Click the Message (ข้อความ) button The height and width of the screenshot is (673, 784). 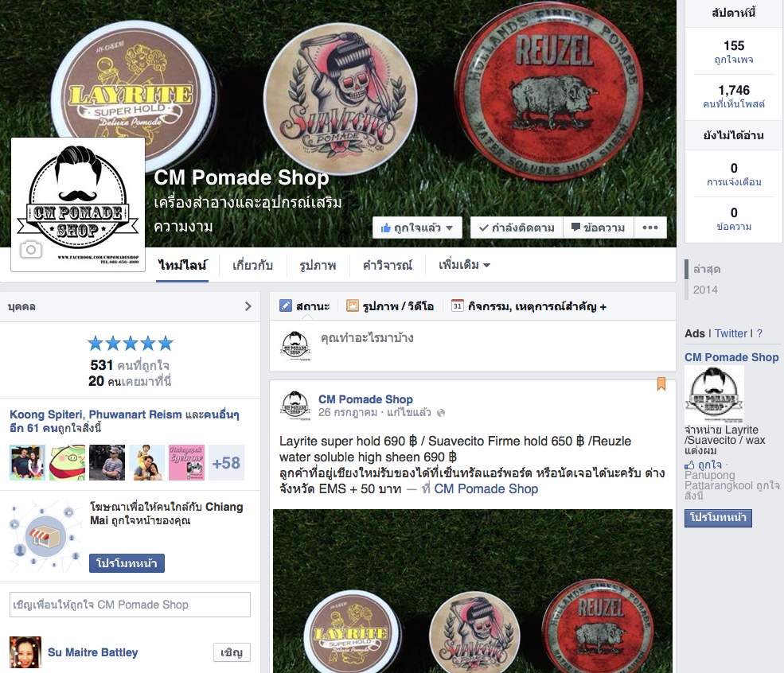(x=598, y=228)
